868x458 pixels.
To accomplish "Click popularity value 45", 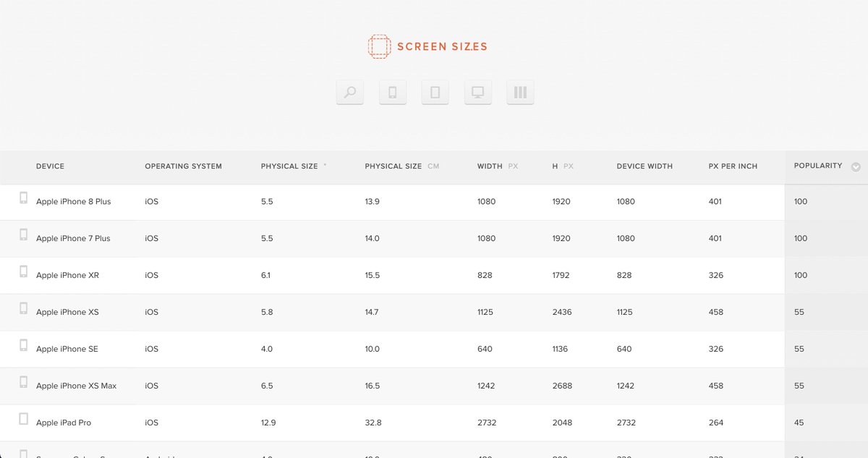I will point(799,423).
